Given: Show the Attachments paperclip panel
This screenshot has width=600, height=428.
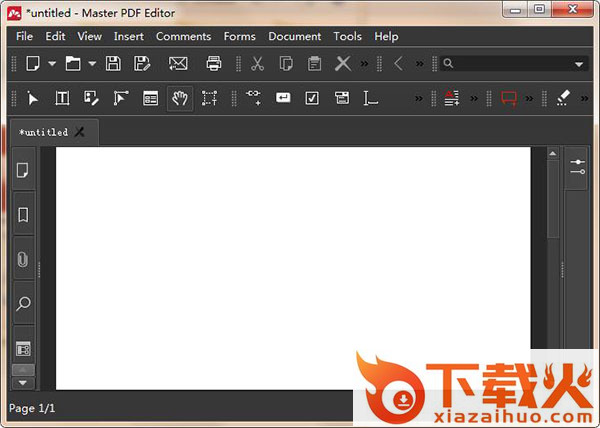Looking at the screenshot, I should pyautogui.click(x=23, y=260).
